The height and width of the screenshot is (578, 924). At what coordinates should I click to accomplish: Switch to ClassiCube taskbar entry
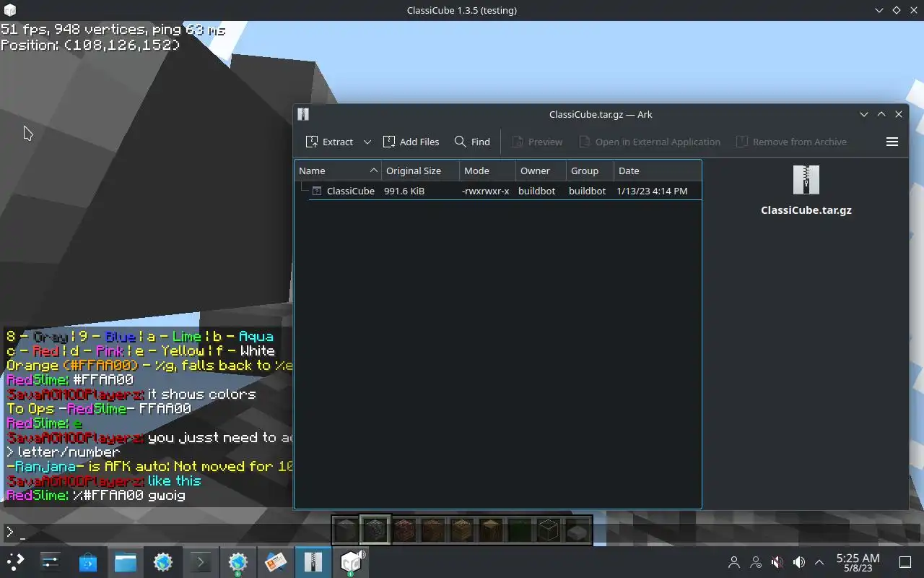click(351, 562)
